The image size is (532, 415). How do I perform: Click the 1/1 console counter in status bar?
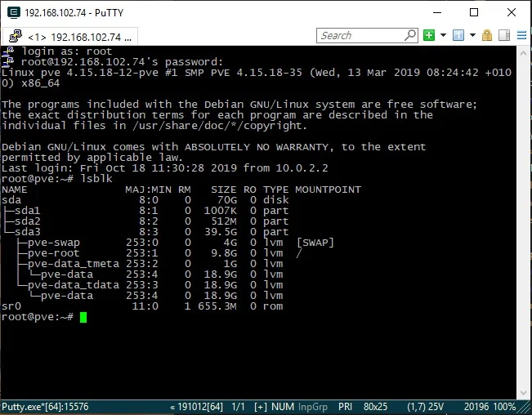point(238,407)
